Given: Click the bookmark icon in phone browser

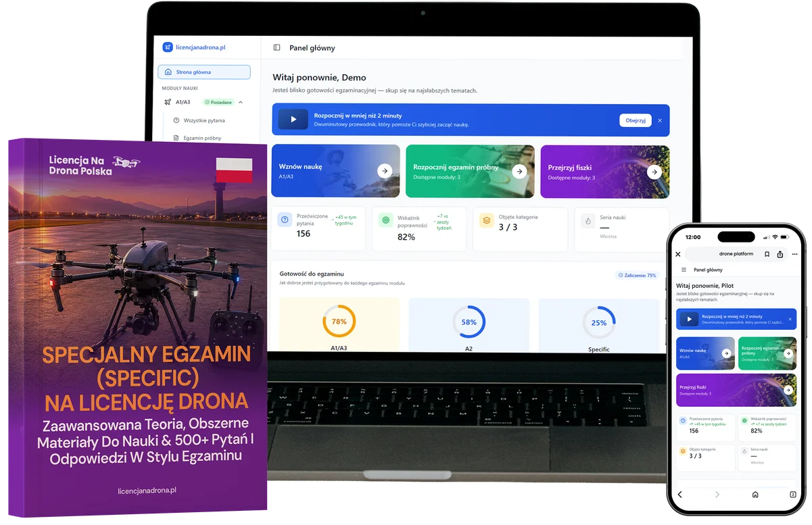Looking at the screenshot, I should 767,254.
